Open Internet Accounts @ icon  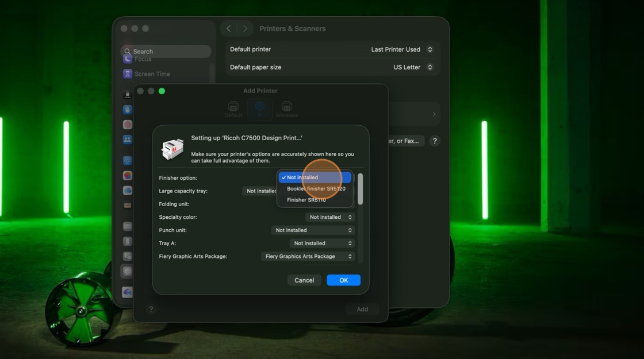click(x=127, y=160)
